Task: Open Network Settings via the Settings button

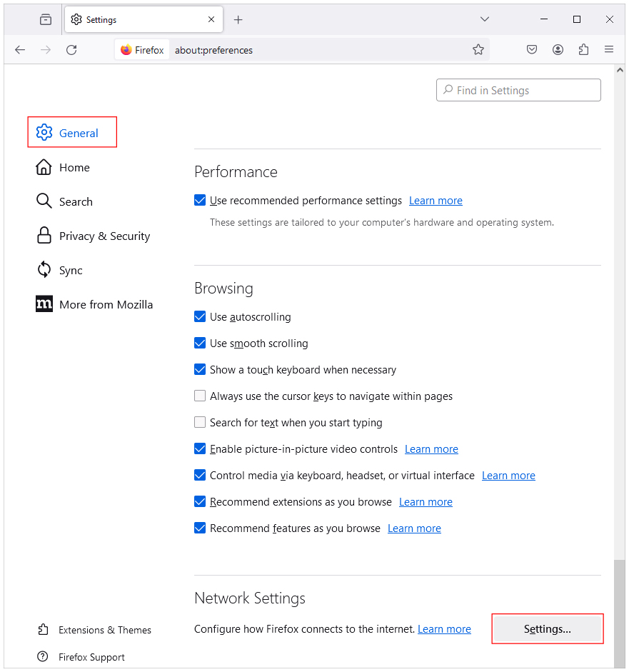Action: [x=547, y=628]
